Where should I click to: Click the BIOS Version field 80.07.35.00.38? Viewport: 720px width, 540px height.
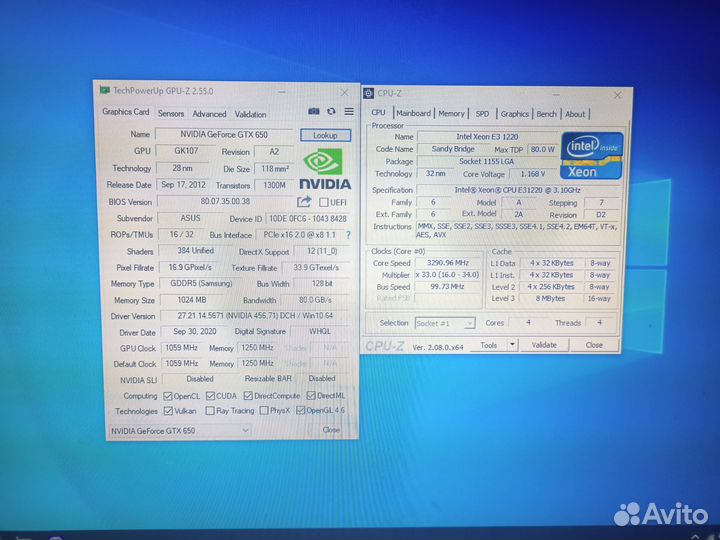225,201
